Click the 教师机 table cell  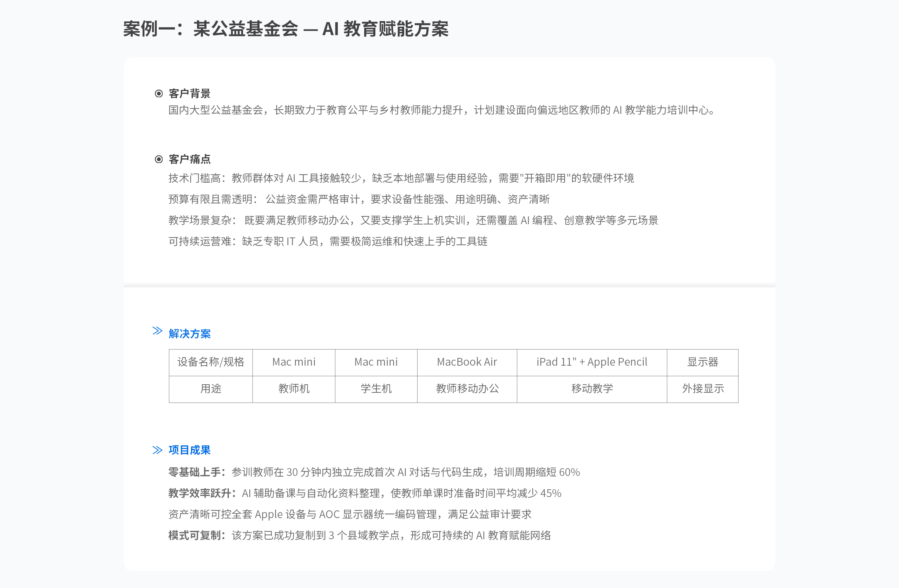coord(294,389)
